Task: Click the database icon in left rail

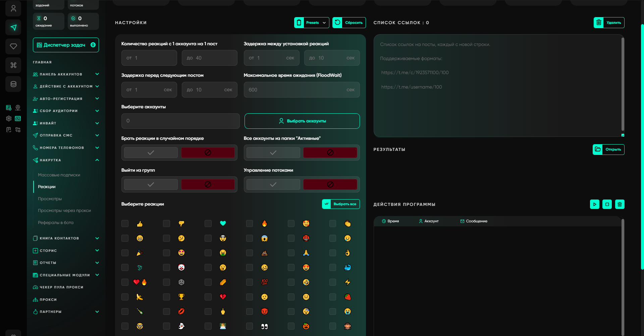Action: pyautogui.click(x=13, y=84)
